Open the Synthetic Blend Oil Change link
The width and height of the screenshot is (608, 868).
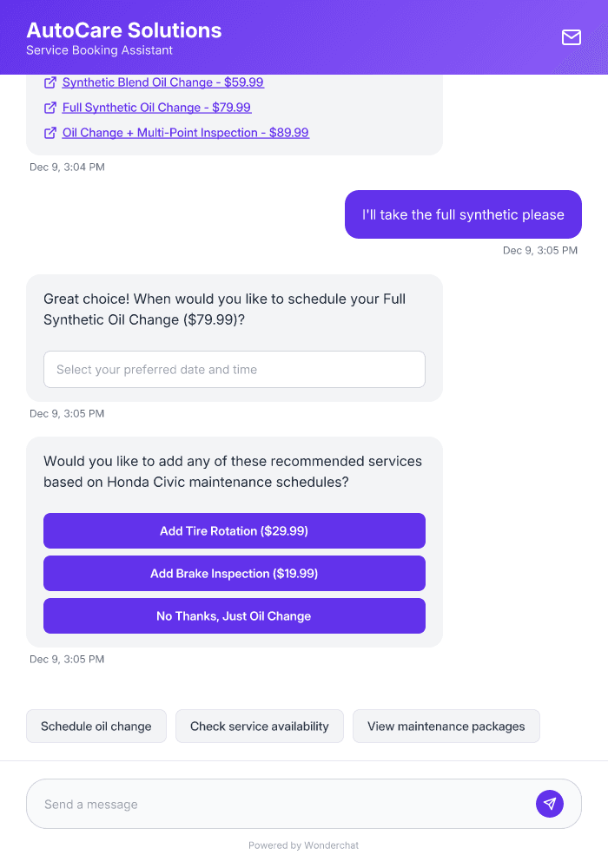pos(162,82)
